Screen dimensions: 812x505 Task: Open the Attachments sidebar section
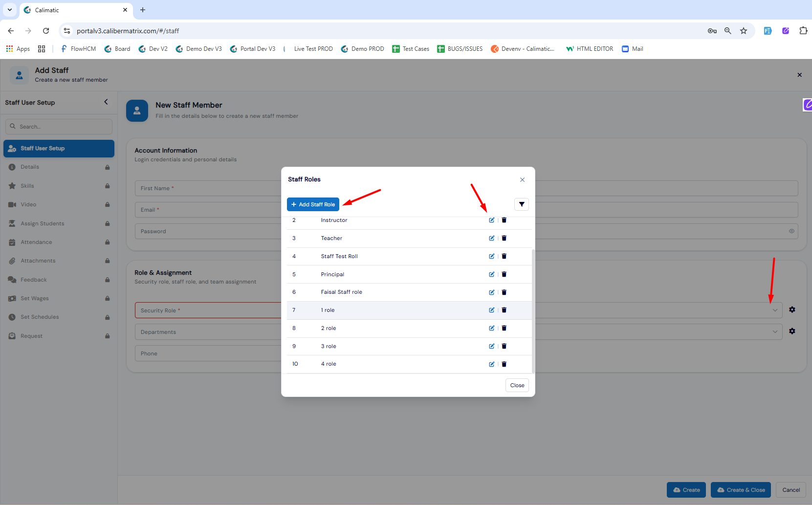click(x=59, y=261)
